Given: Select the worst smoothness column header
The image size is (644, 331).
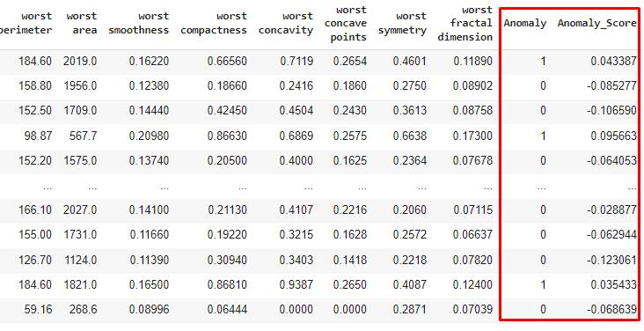Looking at the screenshot, I should click(x=138, y=23).
